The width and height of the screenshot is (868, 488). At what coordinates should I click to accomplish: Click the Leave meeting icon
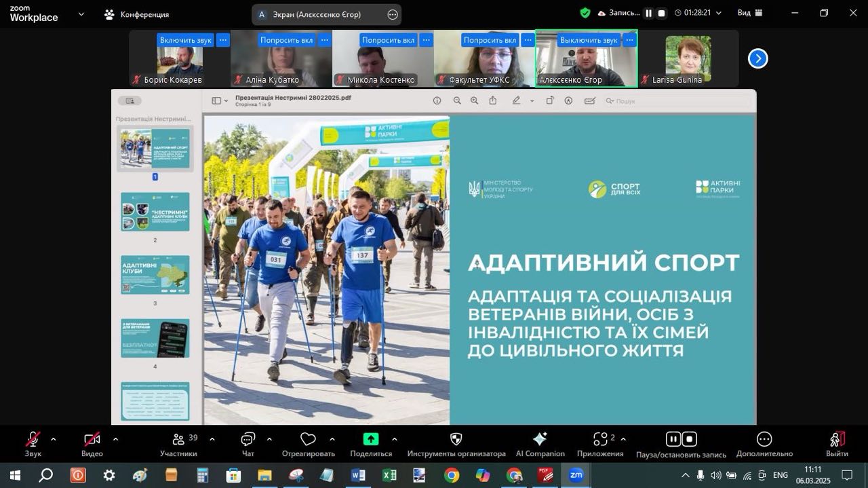(837, 439)
